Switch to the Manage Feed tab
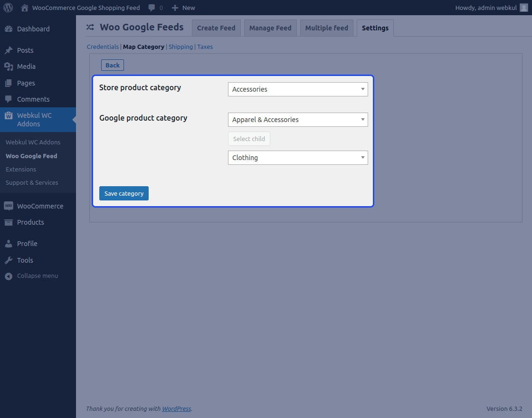 click(270, 28)
